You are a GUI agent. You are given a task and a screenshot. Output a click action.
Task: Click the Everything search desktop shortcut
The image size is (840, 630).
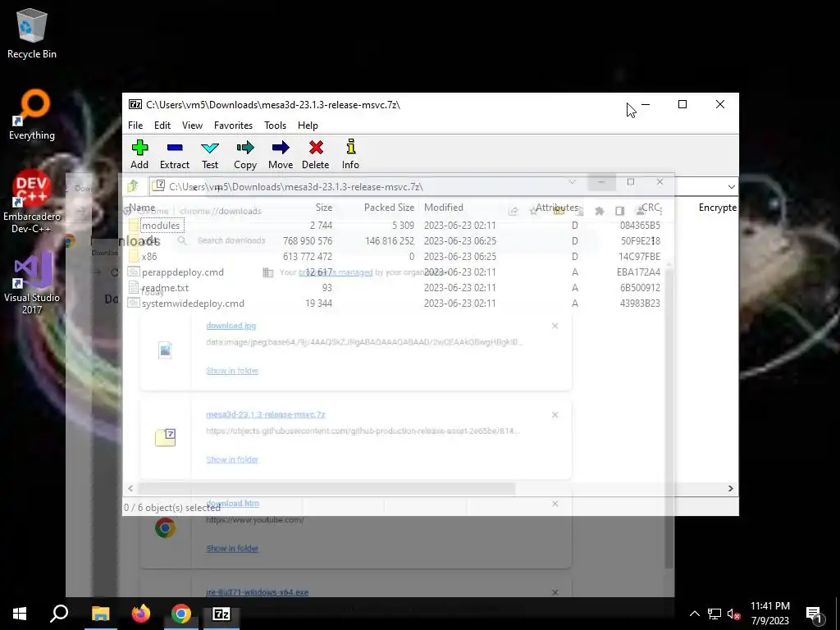click(x=32, y=115)
